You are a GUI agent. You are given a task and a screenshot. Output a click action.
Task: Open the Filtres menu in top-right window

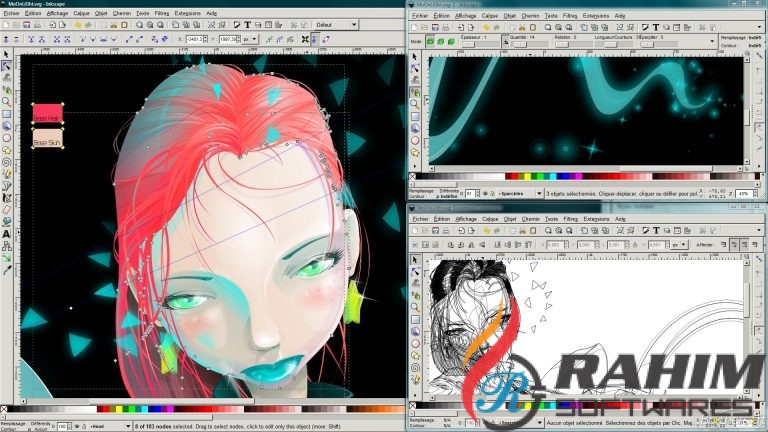(570, 16)
